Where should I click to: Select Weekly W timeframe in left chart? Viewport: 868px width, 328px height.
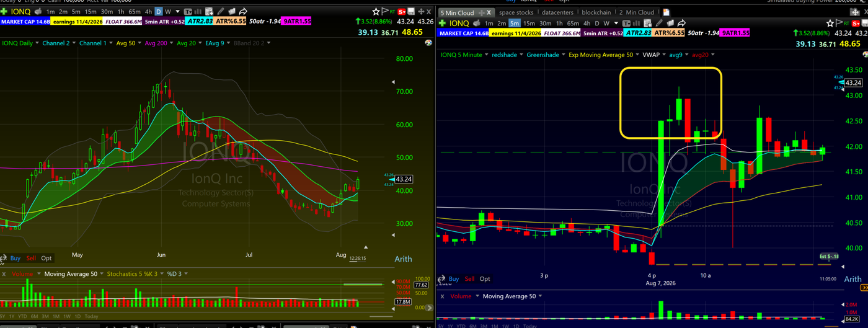pyautogui.click(x=168, y=11)
